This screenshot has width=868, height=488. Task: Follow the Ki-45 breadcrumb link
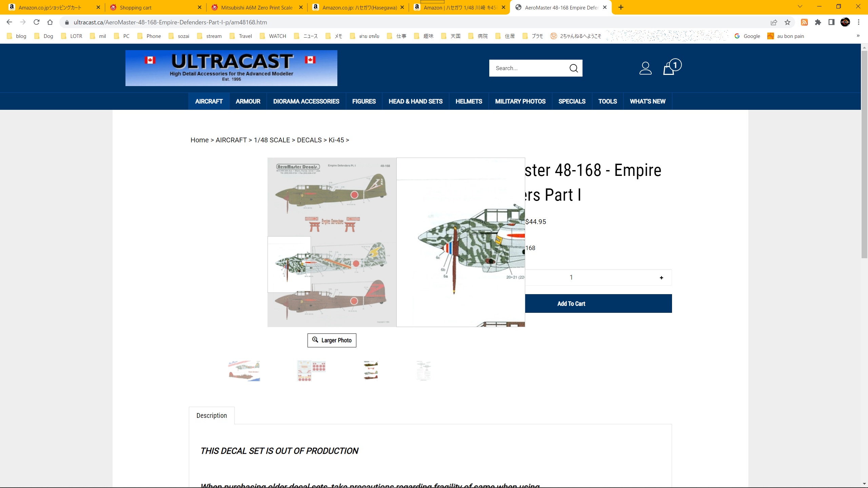point(336,140)
